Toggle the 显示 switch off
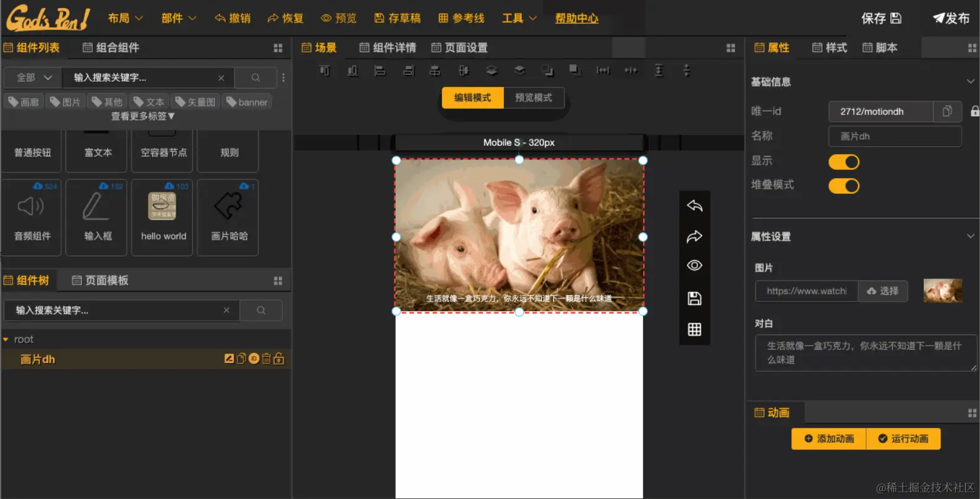Viewport: 980px width, 499px height. click(843, 162)
